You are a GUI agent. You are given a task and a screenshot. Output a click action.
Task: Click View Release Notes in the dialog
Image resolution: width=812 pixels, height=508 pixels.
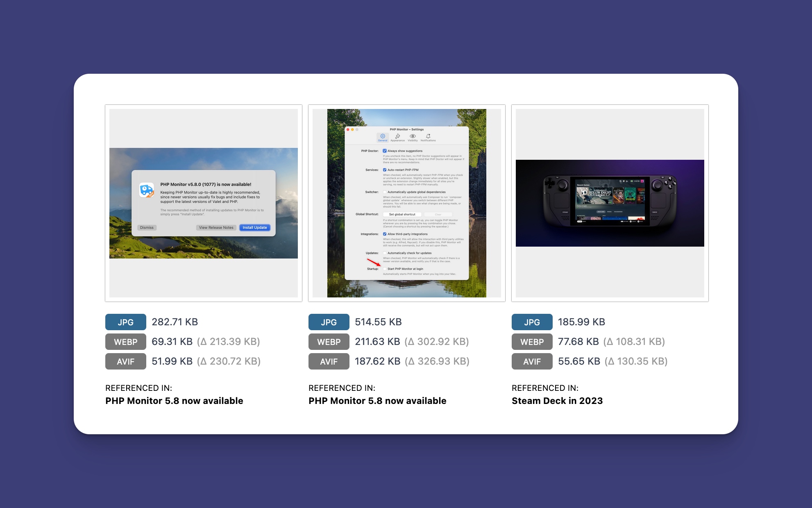tap(216, 228)
